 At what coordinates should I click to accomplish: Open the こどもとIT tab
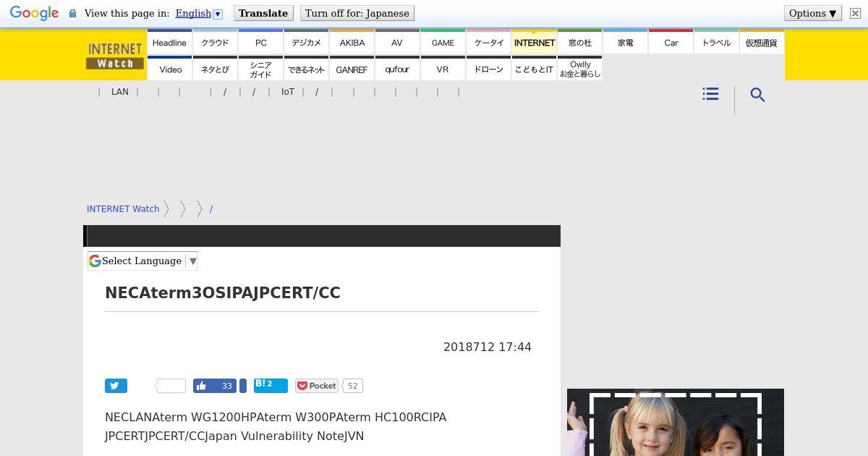point(534,69)
